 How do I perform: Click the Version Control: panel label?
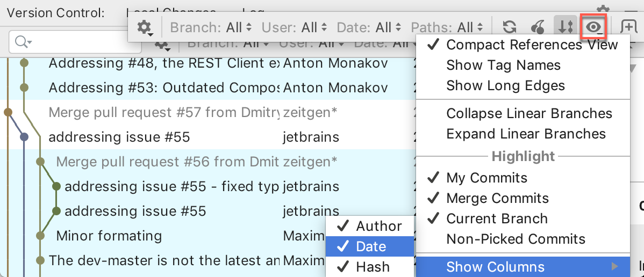click(x=55, y=13)
